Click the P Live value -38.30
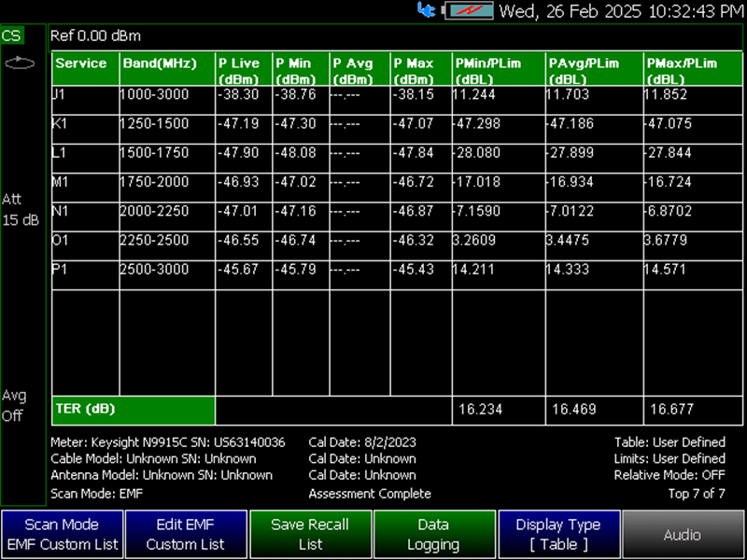 (238, 94)
